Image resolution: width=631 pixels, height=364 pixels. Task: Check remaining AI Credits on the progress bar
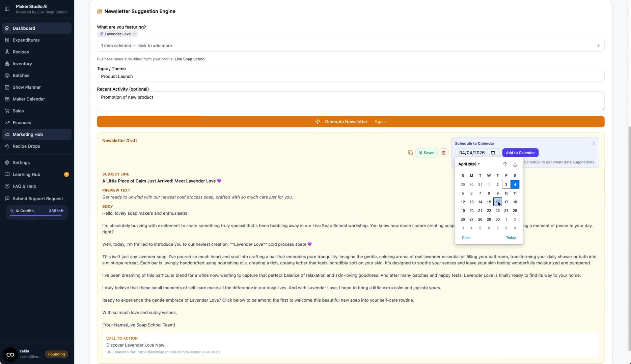coord(35,216)
